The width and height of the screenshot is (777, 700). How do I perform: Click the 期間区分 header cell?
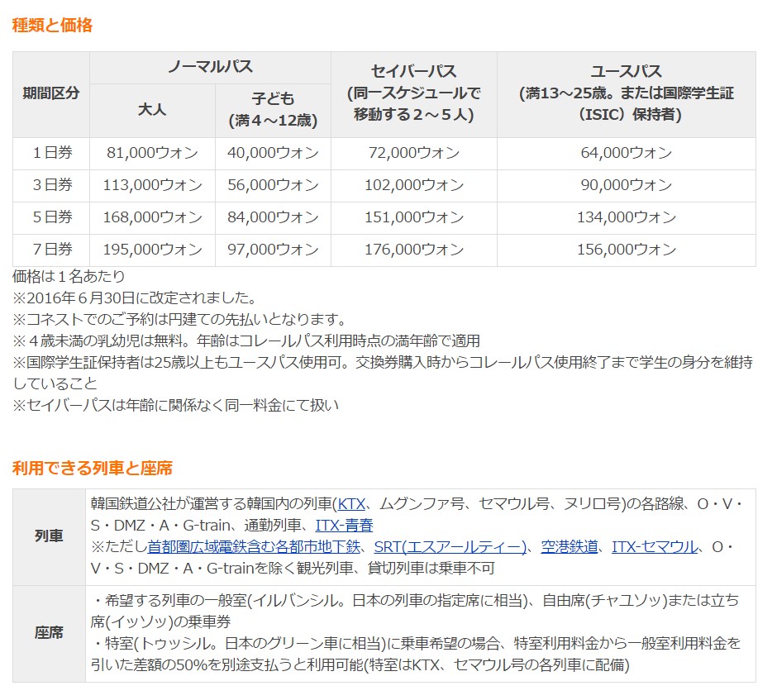51,93
